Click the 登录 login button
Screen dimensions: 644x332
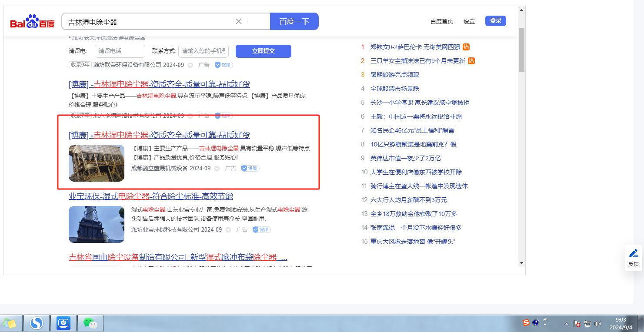point(495,21)
